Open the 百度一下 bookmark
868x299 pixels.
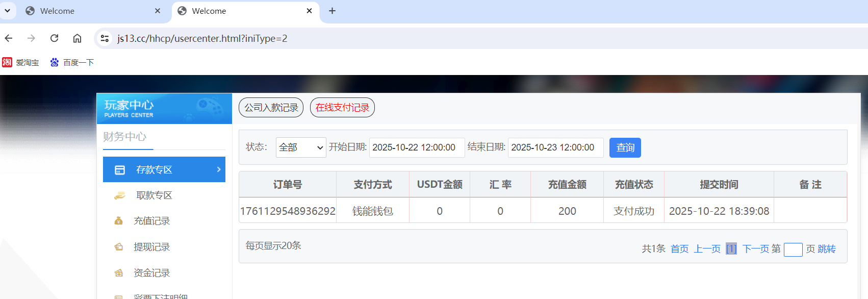click(x=72, y=62)
